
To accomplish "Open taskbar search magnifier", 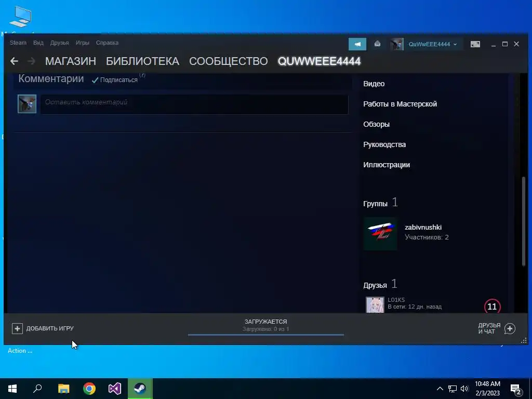I will pyautogui.click(x=37, y=389).
